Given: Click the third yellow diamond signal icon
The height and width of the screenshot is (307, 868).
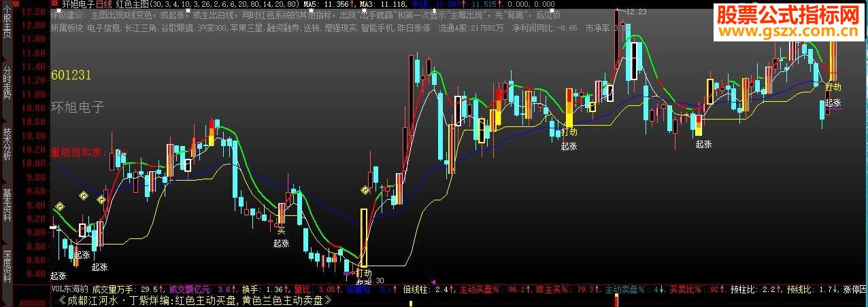Looking at the screenshot, I should [101, 200].
